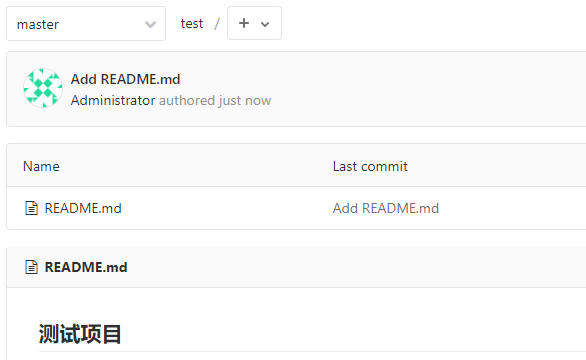Viewport: 586px width, 360px height.
Task: Open the master branch selector dropdown
Action: (x=86, y=24)
